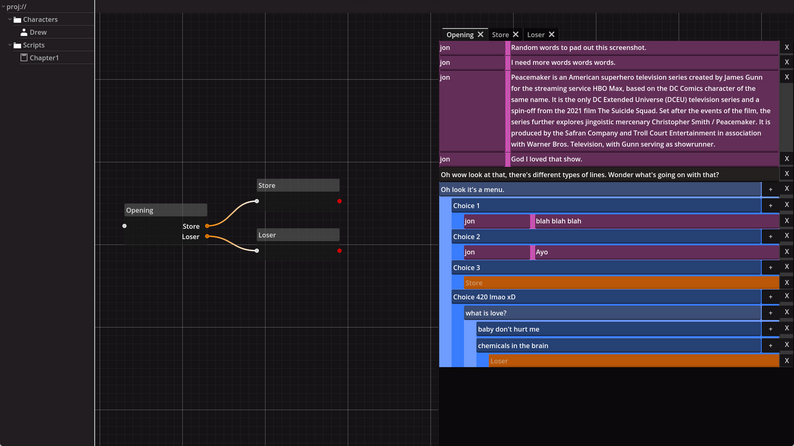Click the script icon beside Chapter1
The width and height of the screenshot is (794, 446).
(24, 58)
